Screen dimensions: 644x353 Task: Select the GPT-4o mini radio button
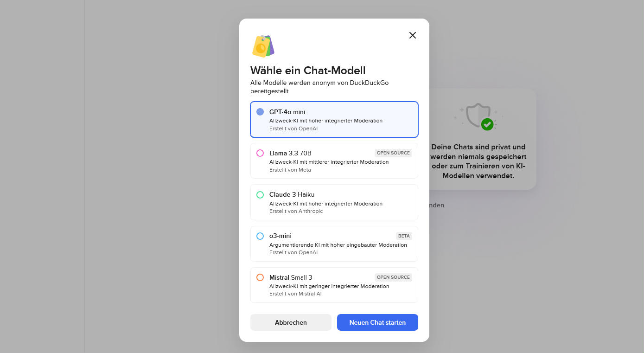pyautogui.click(x=260, y=112)
